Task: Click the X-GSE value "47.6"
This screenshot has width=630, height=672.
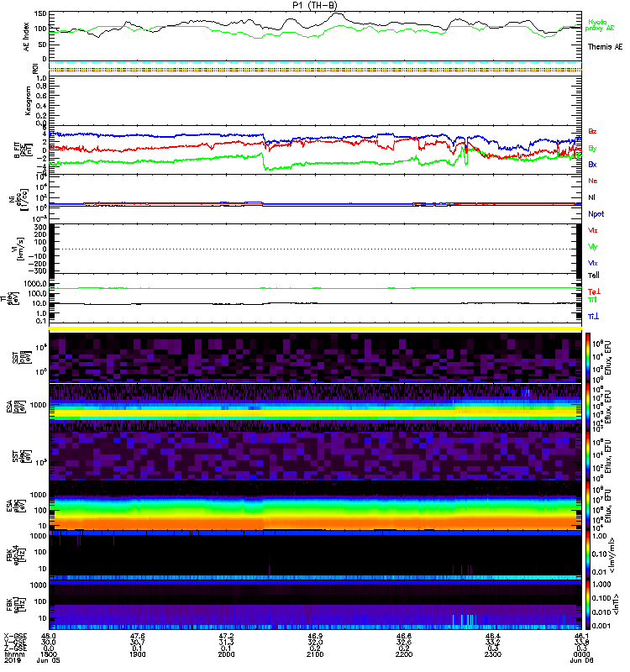Action: point(137,636)
